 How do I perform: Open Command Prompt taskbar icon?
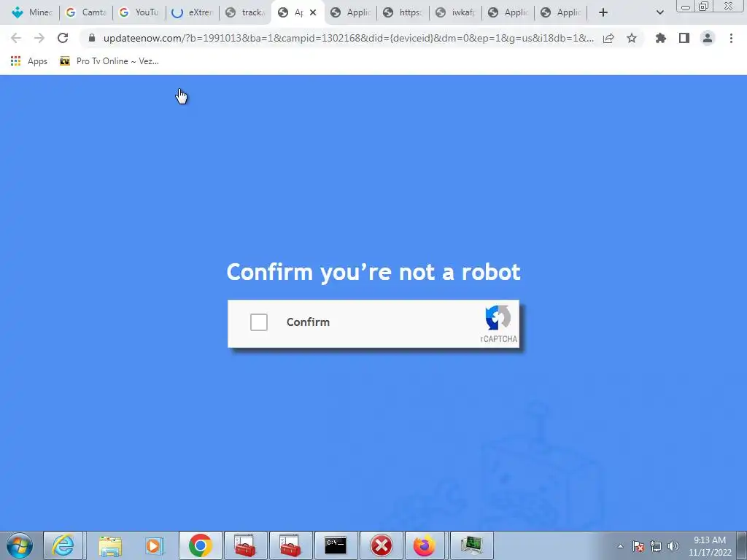click(x=336, y=545)
